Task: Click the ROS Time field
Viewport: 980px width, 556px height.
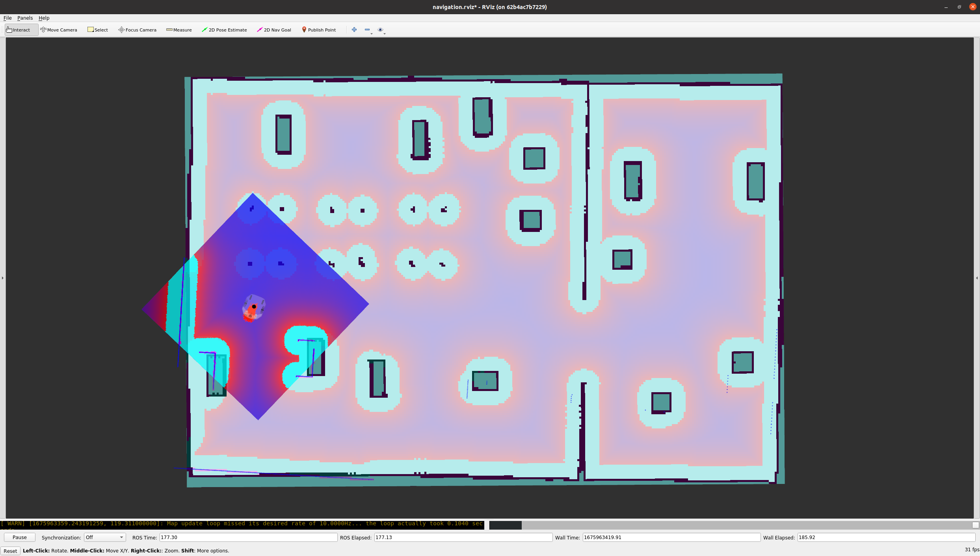Action: tap(248, 537)
